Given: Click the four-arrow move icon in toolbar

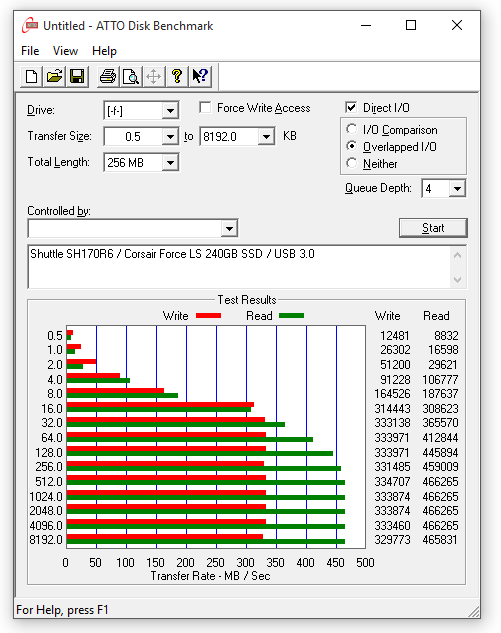Looking at the screenshot, I should (153, 76).
